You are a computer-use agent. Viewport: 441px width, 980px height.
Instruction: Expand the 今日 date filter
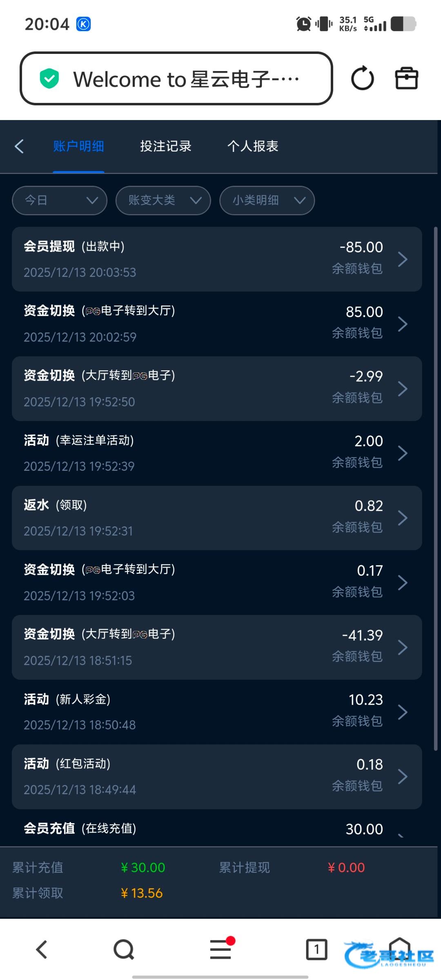pos(60,200)
